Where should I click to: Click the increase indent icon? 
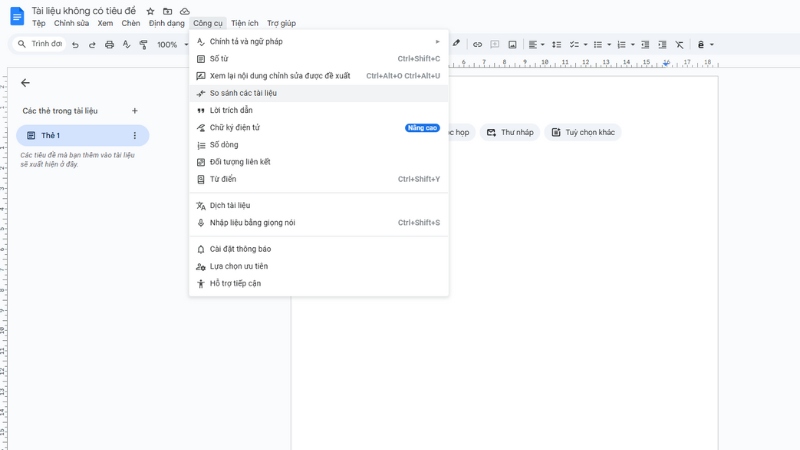(662, 45)
